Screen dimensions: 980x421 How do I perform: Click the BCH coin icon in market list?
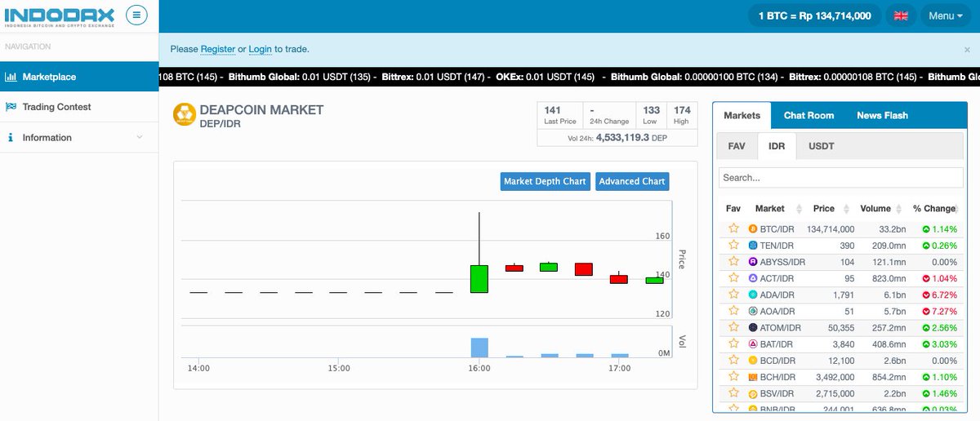click(x=753, y=377)
